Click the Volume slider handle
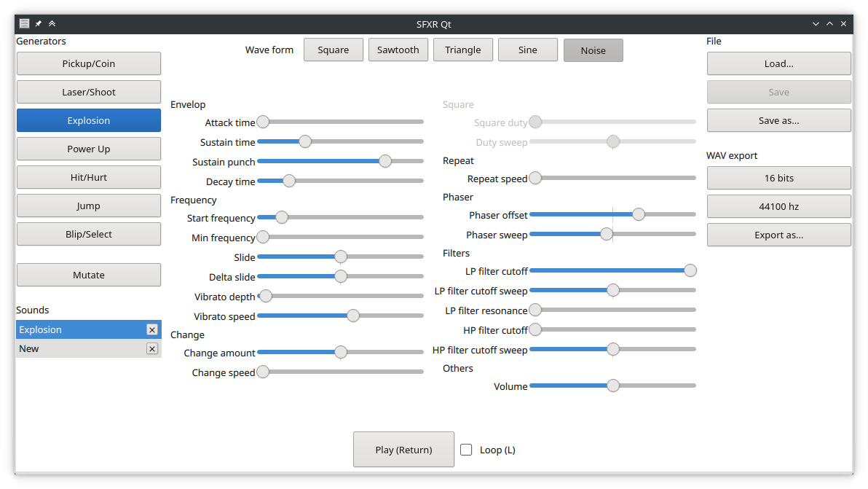 (613, 386)
